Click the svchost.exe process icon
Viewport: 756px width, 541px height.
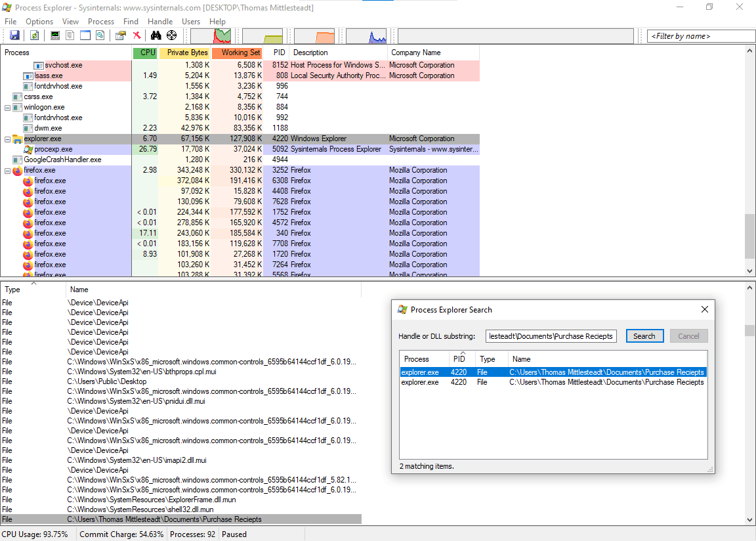click(39, 65)
